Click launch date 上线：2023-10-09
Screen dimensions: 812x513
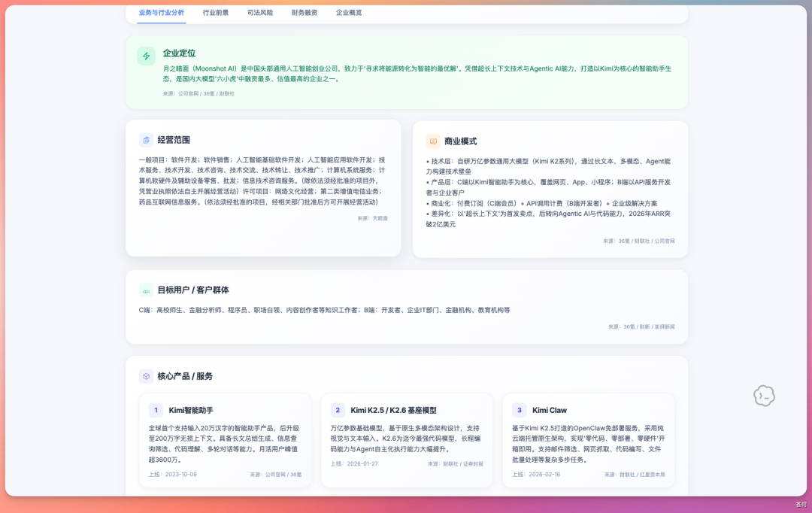tap(172, 474)
